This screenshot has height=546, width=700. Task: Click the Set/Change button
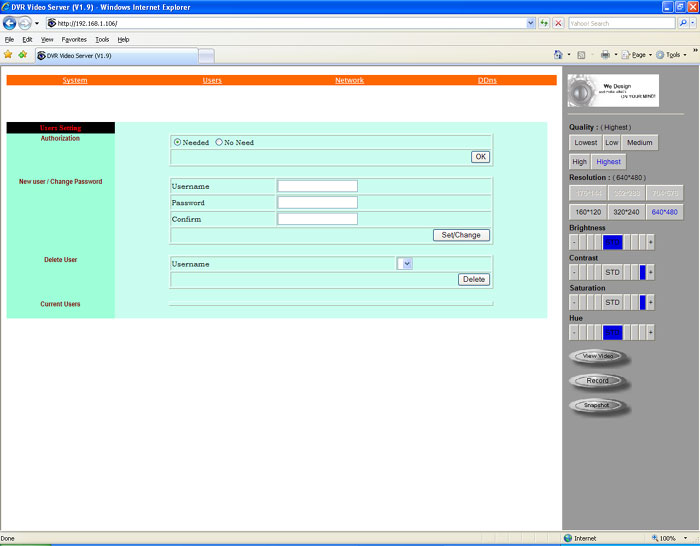pyautogui.click(x=461, y=235)
